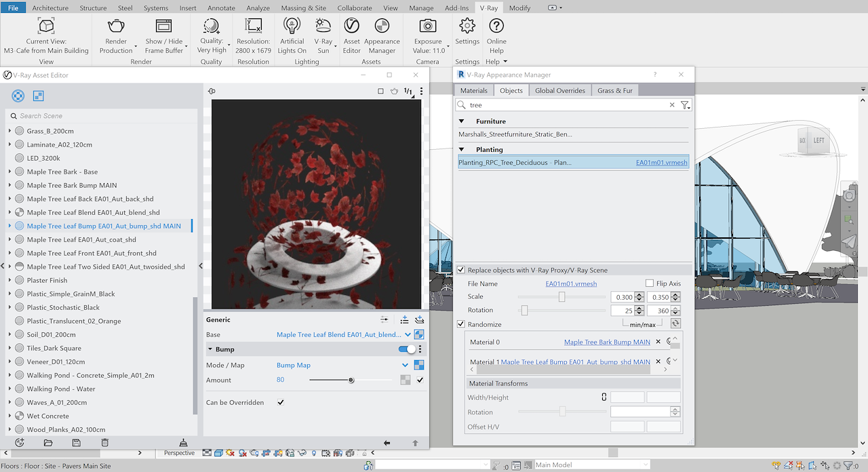This screenshot has height=472, width=868.
Task: Adjust the Bump Amount slider handle
Action: pyautogui.click(x=351, y=380)
